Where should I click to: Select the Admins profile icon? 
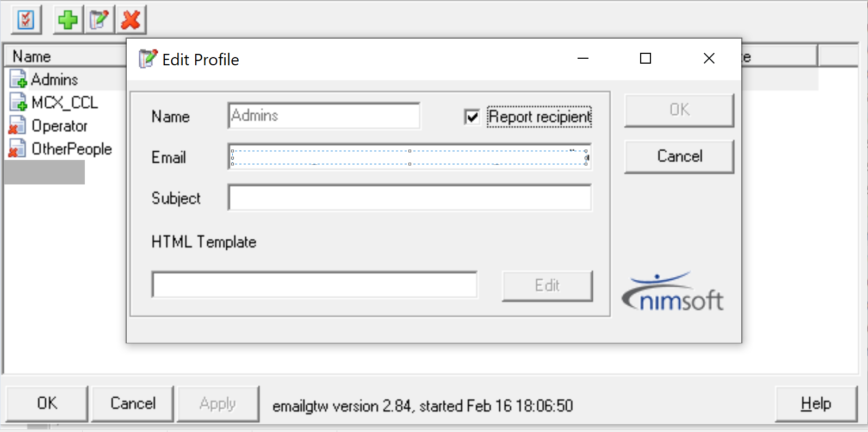(x=18, y=79)
